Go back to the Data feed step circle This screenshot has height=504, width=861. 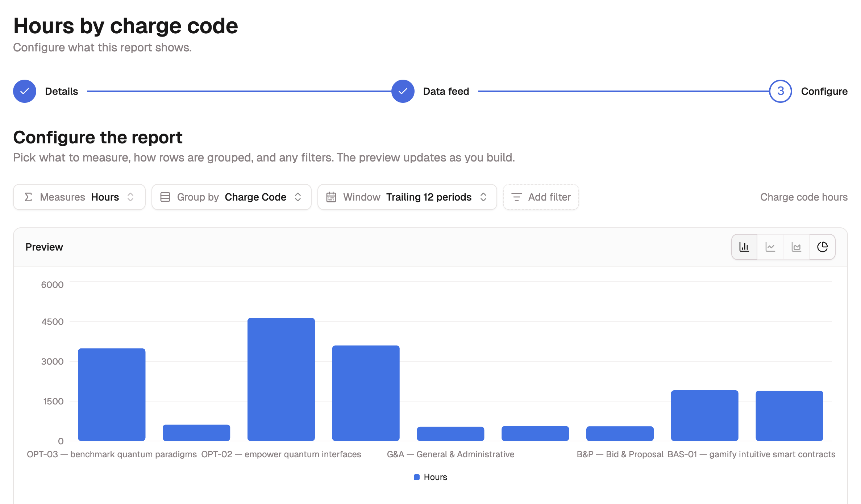403,91
